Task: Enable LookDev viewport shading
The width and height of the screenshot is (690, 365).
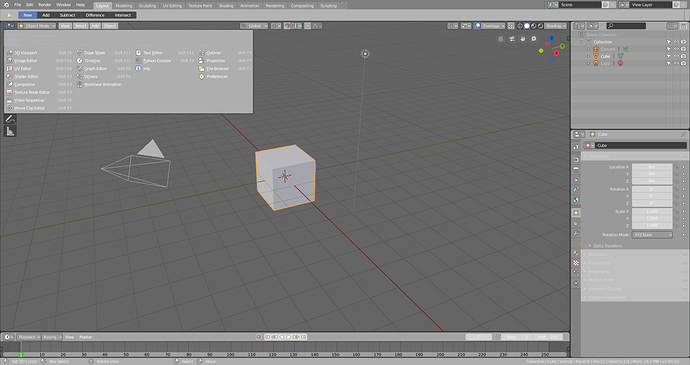Action: [x=533, y=26]
